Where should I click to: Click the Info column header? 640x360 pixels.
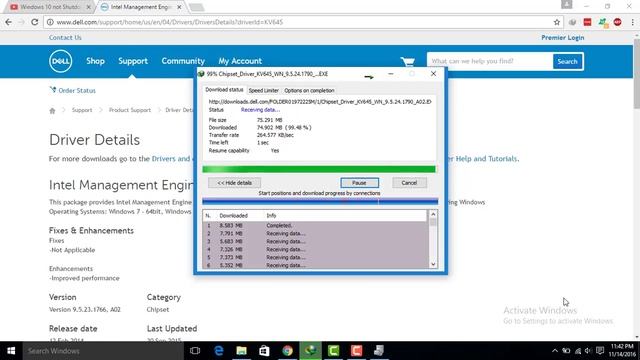[x=271, y=216]
